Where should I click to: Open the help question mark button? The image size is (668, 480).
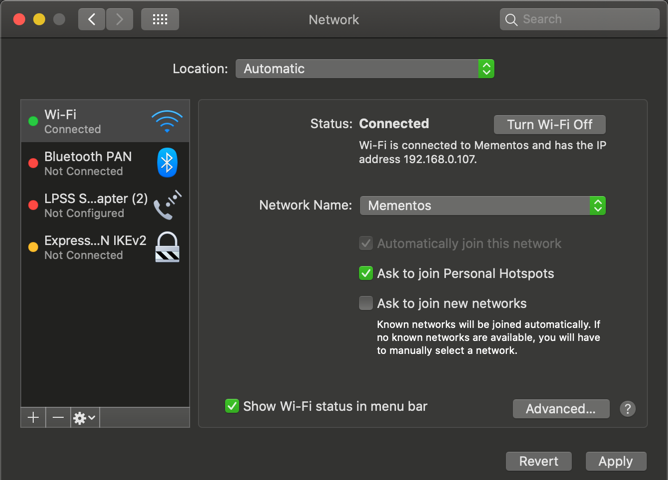click(628, 409)
